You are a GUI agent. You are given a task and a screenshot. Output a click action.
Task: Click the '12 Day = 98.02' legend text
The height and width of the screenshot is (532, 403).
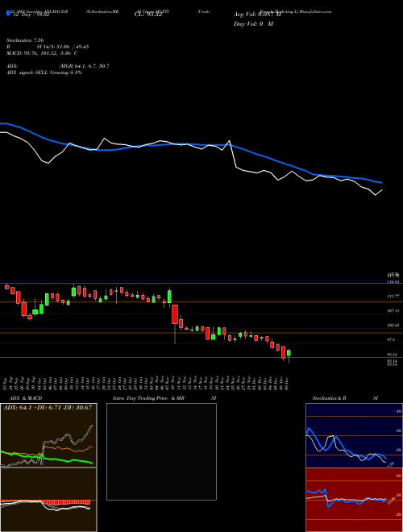point(31,15)
